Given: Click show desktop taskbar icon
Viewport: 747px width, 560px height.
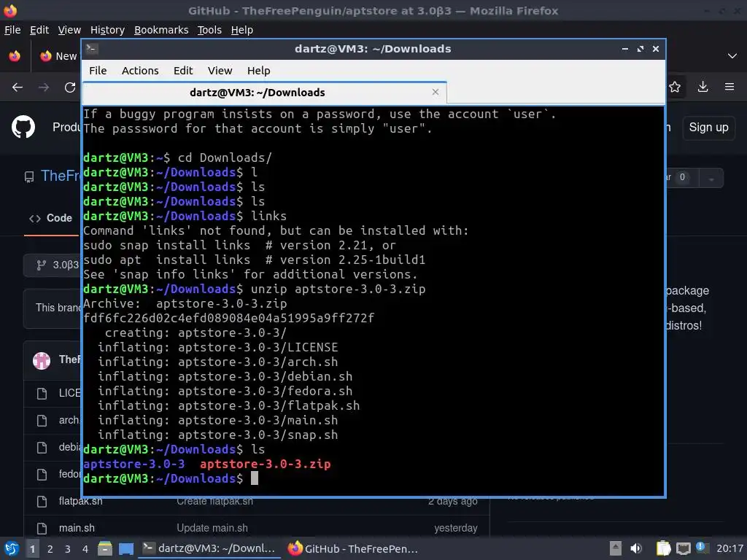Looking at the screenshot, I should (x=125, y=549).
